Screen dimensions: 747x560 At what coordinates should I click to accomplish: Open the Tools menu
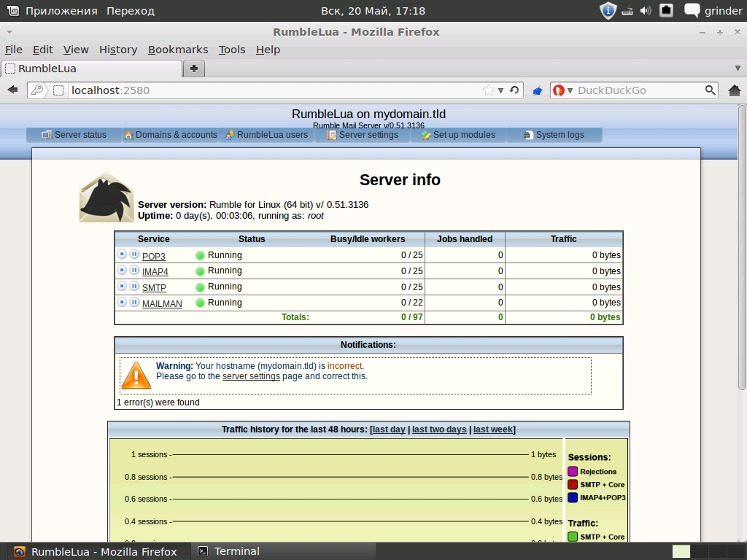[x=231, y=50]
